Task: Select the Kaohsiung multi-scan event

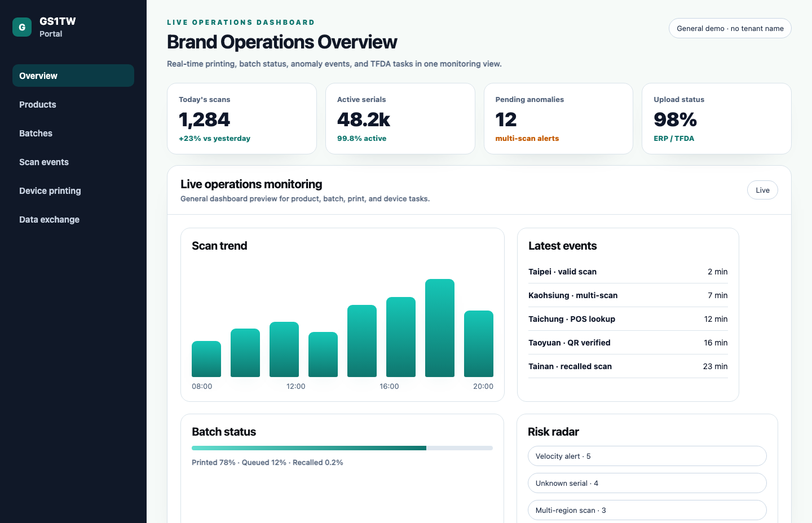Action: (x=628, y=295)
